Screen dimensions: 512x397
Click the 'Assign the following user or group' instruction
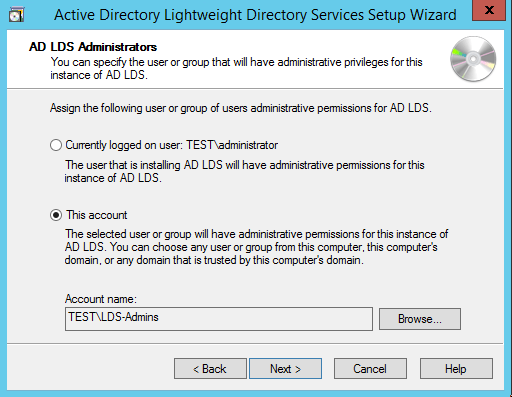pyautogui.click(x=241, y=108)
